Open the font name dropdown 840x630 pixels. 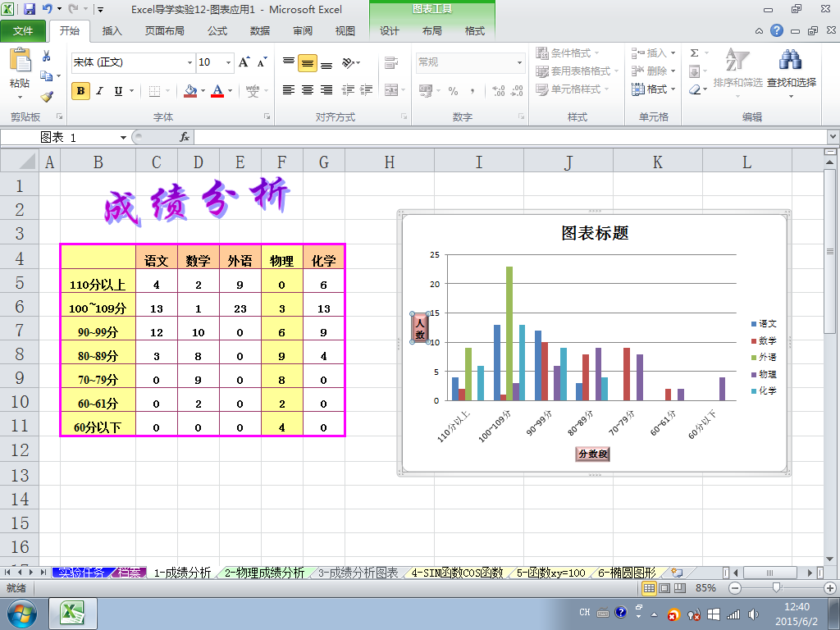click(x=189, y=62)
